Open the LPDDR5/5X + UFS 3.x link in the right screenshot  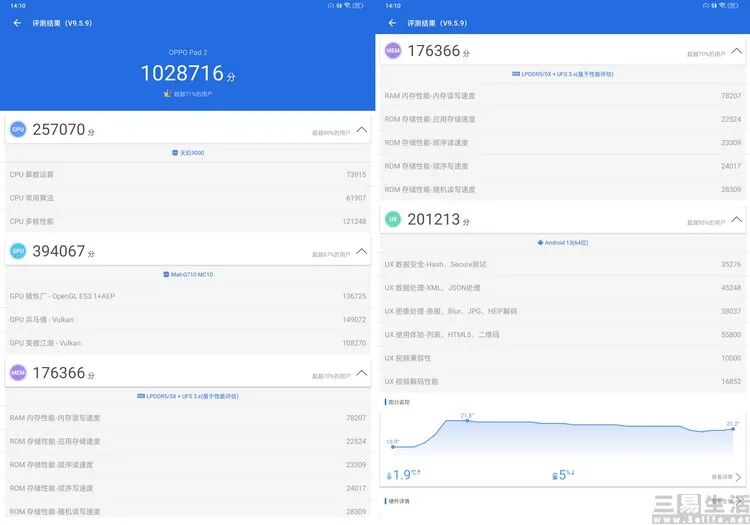point(563,74)
